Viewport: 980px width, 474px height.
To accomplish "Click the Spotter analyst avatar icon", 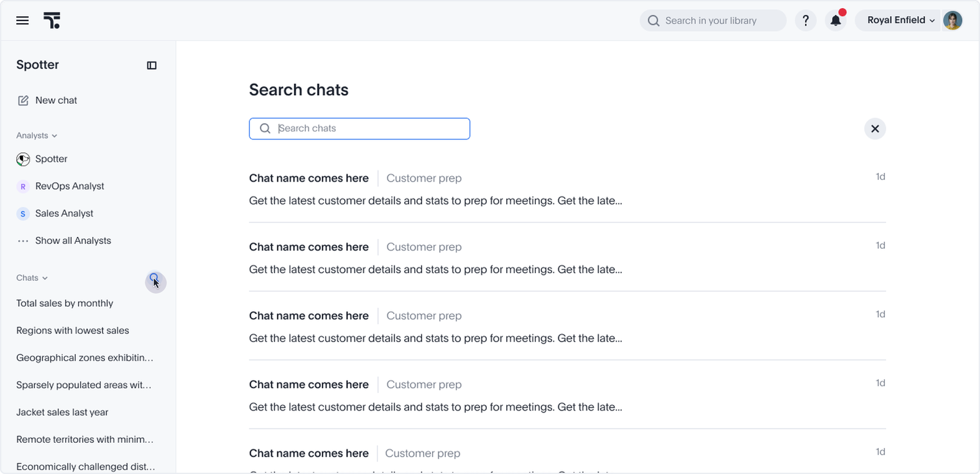I will coord(23,159).
